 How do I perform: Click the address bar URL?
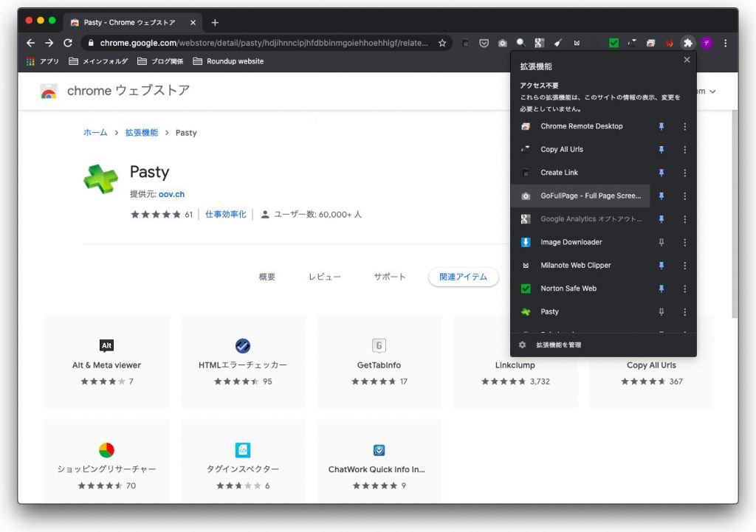[264, 43]
